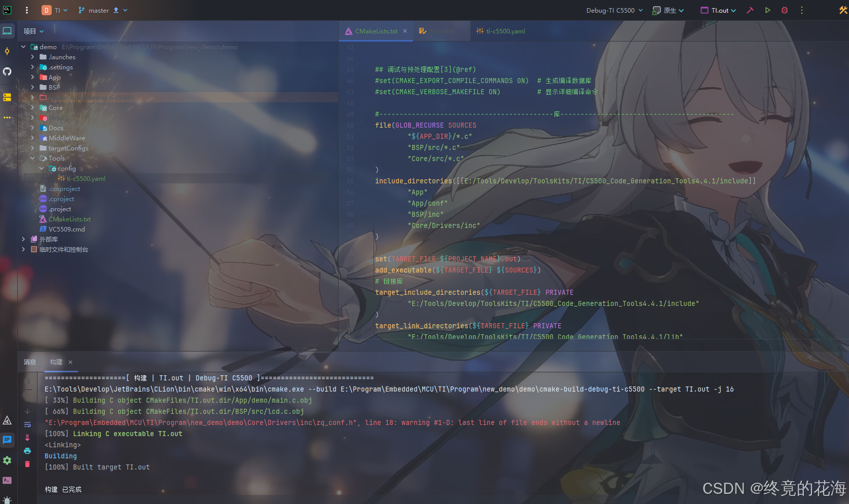Select ti-c5500.yaml in project tree
Viewport: 849px width, 504px height.
click(82, 178)
